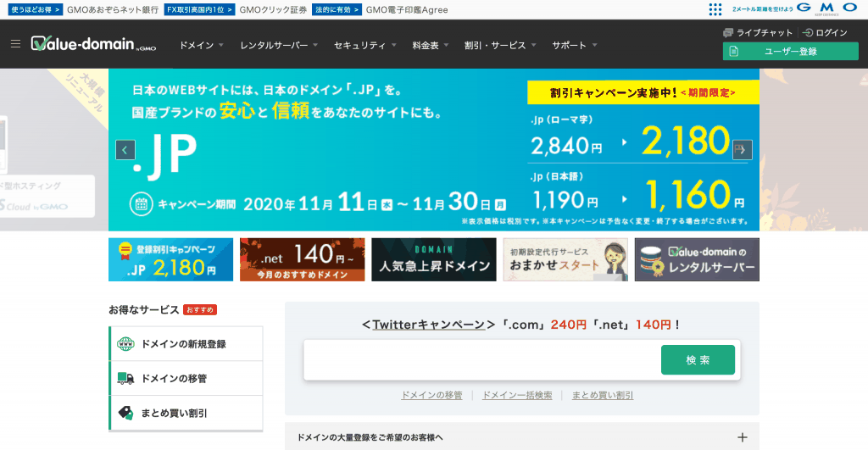
Task: Click the Value-domain logo
Action: coord(93,44)
